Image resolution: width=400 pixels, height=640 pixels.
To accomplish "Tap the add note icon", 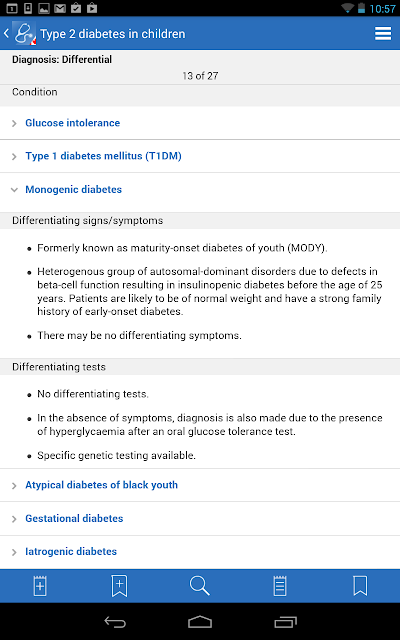I will tap(40, 586).
